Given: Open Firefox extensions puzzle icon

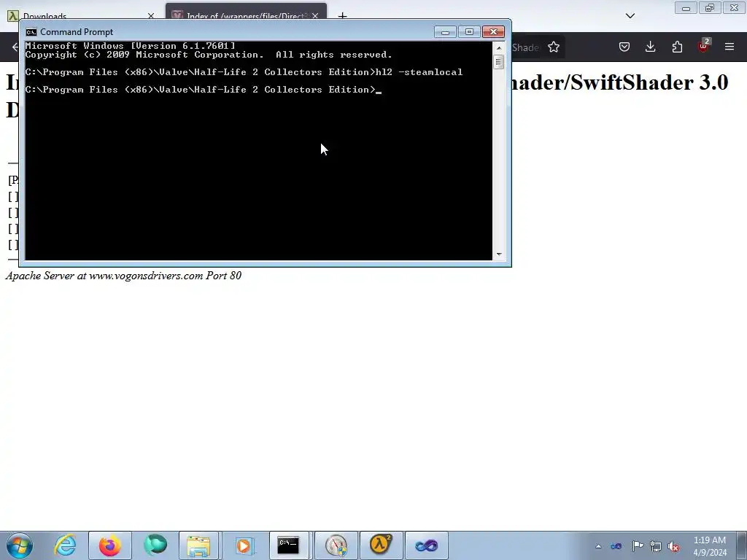Looking at the screenshot, I should coord(677,47).
